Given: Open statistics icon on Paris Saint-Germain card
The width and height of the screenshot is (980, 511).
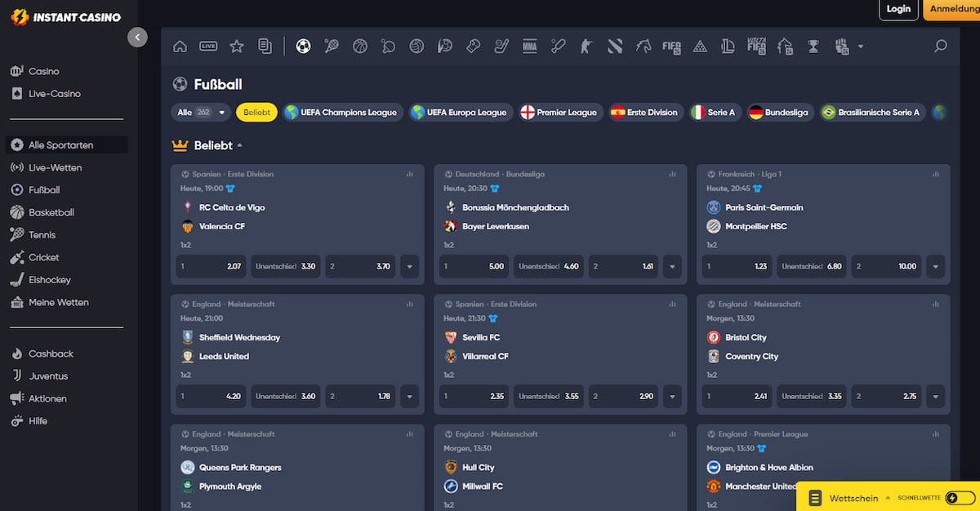Looking at the screenshot, I should pyautogui.click(x=935, y=174).
